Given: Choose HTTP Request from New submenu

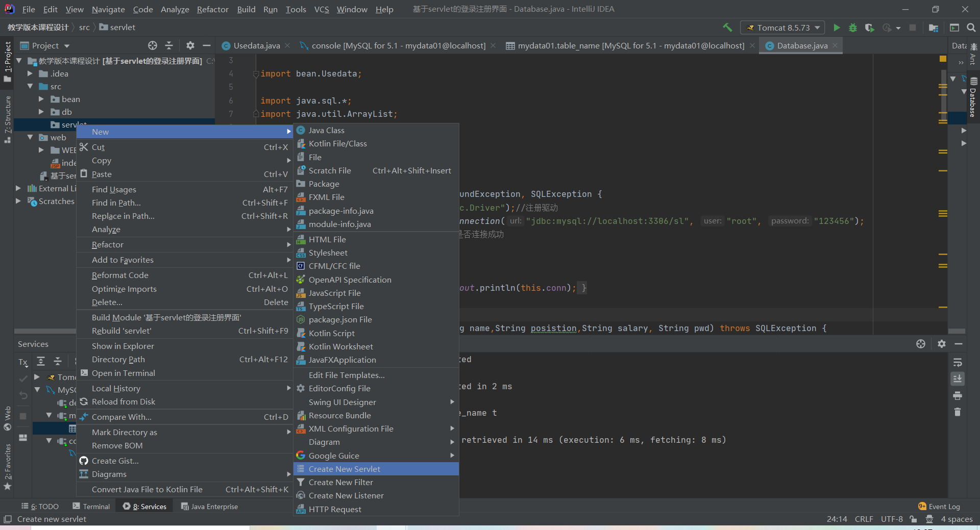Looking at the screenshot, I should (376, 509).
